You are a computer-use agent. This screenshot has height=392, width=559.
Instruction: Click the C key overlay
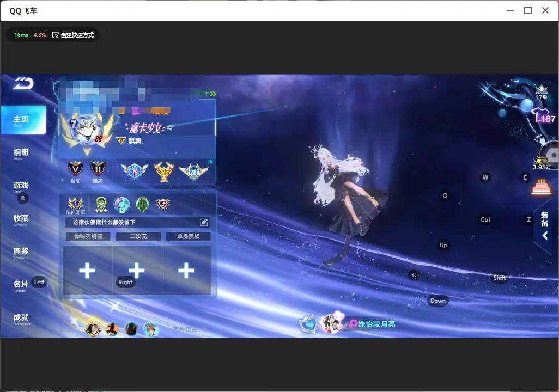(414, 275)
